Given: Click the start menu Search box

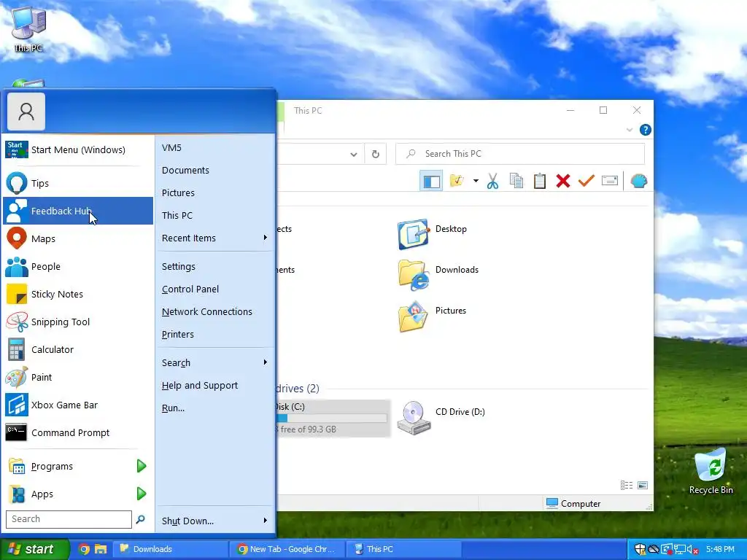Looking at the screenshot, I should (x=69, y=519).
